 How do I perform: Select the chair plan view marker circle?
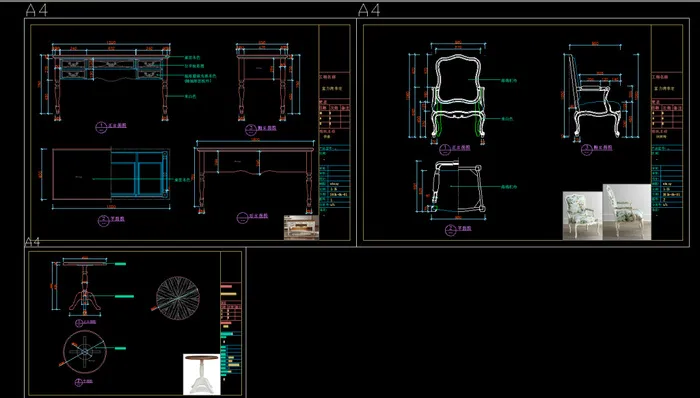tap(450, 230)
